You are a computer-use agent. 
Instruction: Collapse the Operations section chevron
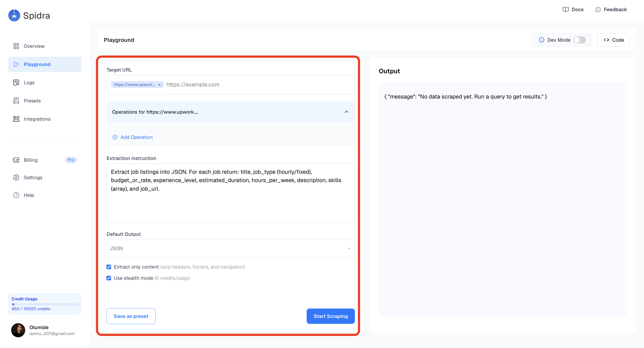tap(346, 112)
